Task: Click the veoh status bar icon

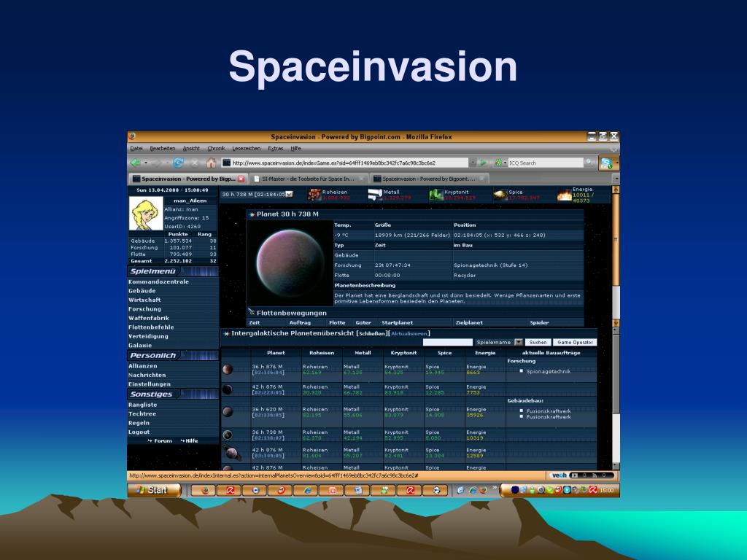Action: coord(558,475)
